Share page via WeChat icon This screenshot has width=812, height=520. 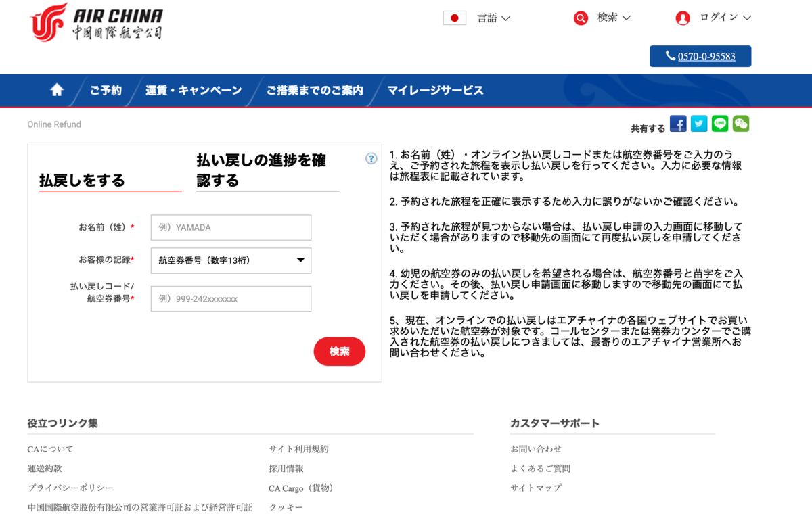tap(741, 124)
